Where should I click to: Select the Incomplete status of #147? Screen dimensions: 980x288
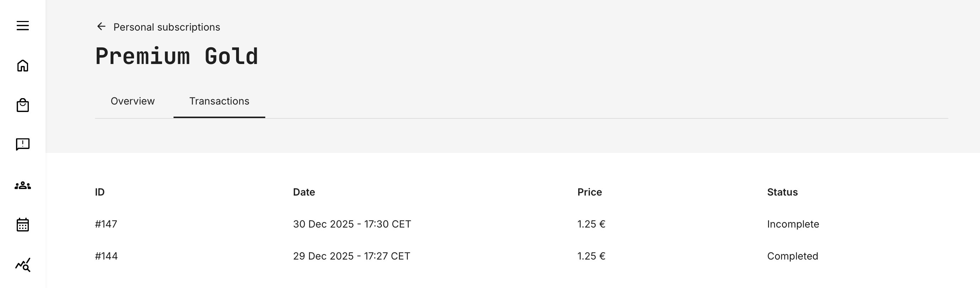[x=793, y=224]
